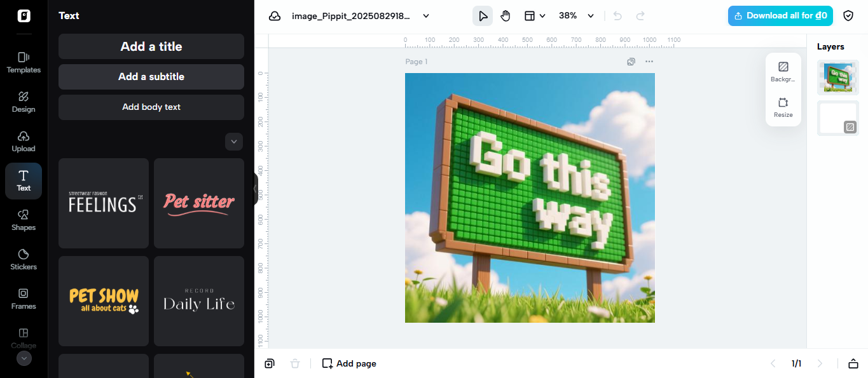This screenshot has width=868, height=378.
Task: Open the Frames sidebar panel
Action: [24, 299]
